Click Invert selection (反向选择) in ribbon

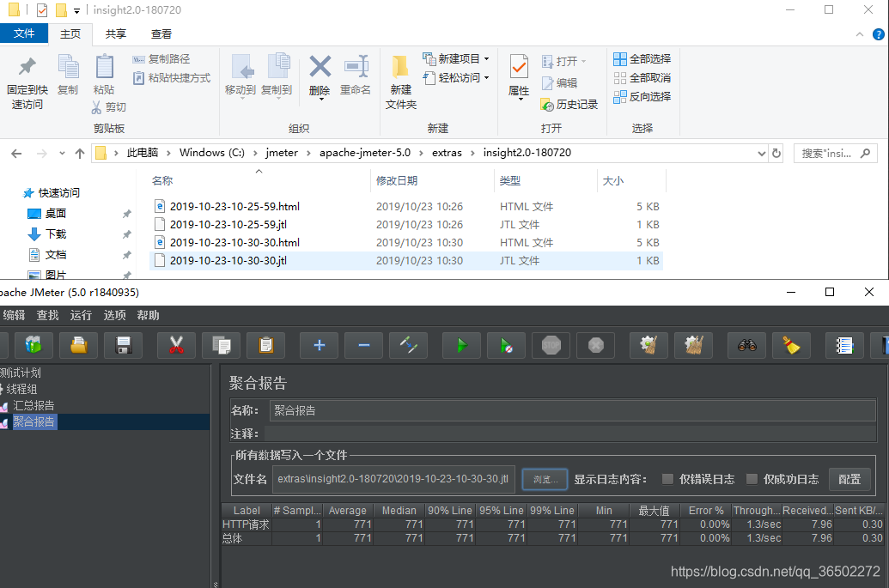coord(642,97)
